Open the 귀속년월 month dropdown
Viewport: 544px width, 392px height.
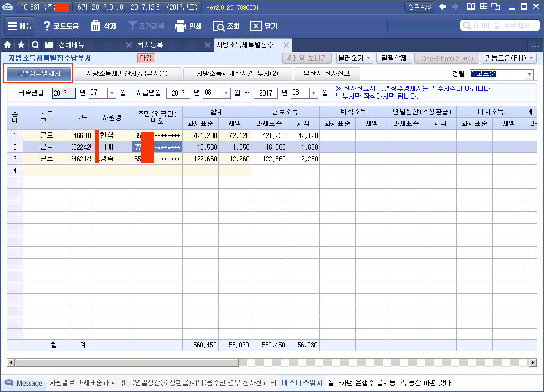112,93
